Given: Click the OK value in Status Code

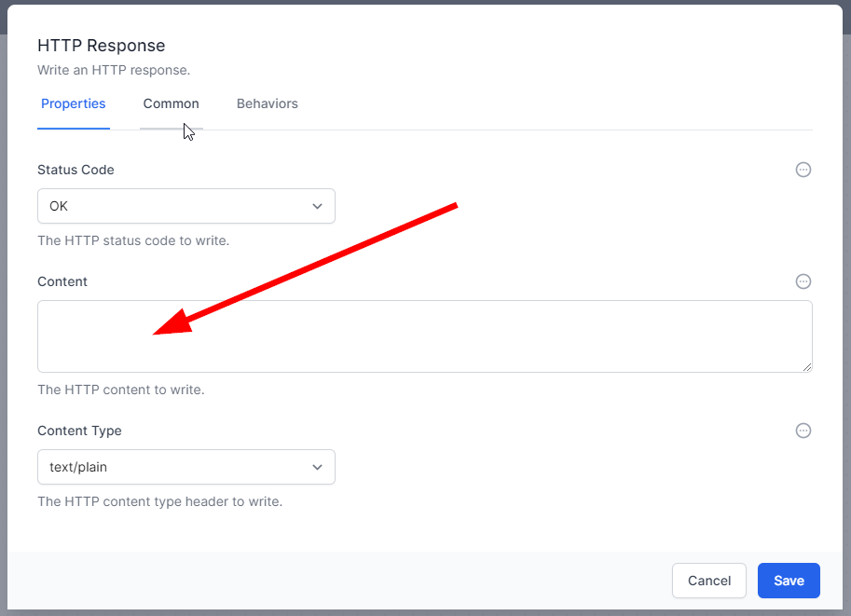Looking at the screenshot, I should coord(58,206).
